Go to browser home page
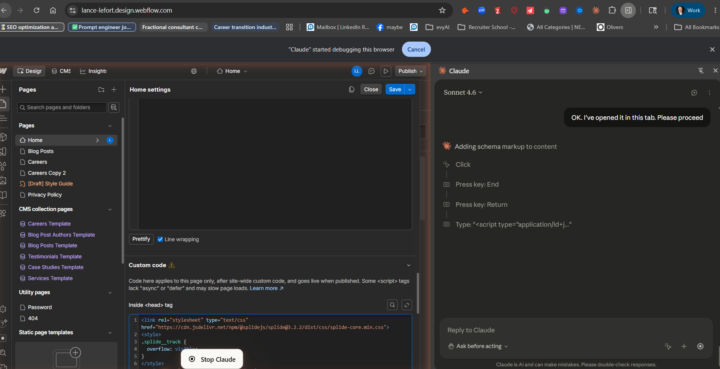The height and width of the screenshot is (369, 720). pyautogui.click(x=53, y=10)
